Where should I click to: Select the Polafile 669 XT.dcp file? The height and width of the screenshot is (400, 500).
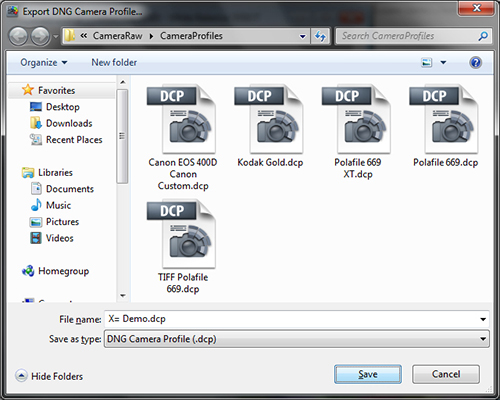click(x=358, y=132)
